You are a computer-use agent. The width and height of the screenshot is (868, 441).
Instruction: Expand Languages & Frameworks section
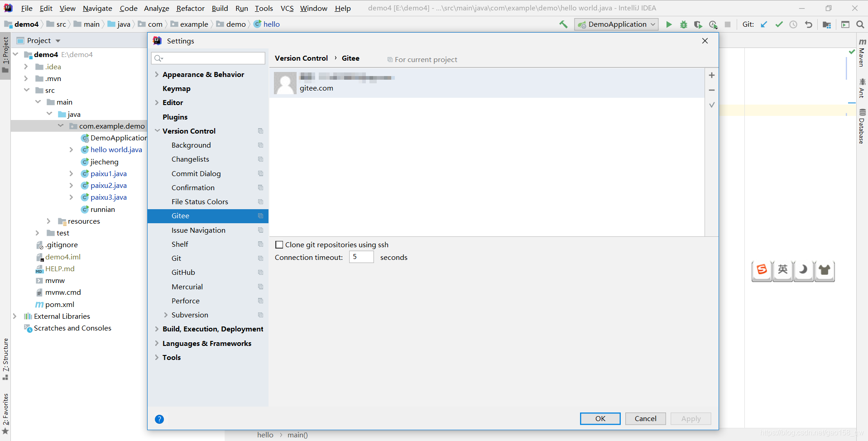pos(157,344)
